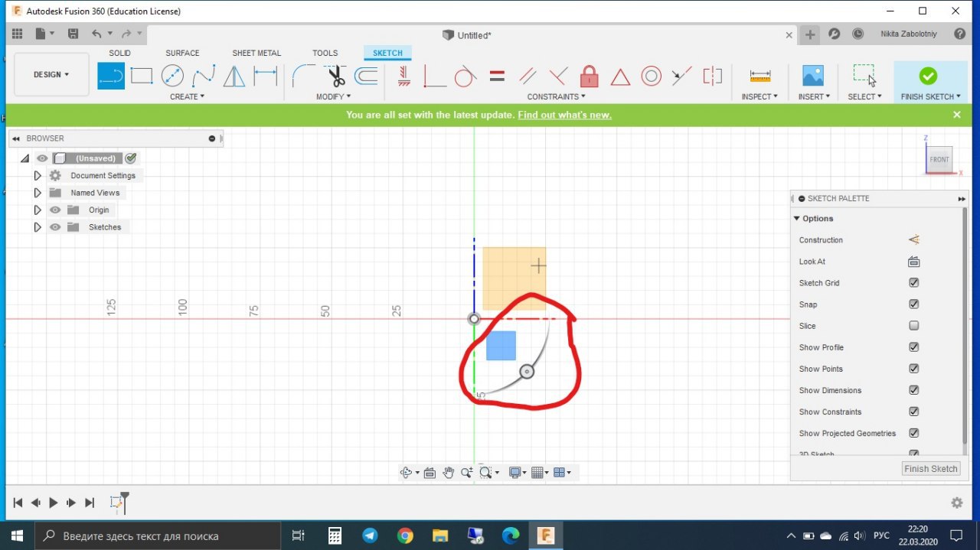Switch to the SOLID tab

(119, 53)
